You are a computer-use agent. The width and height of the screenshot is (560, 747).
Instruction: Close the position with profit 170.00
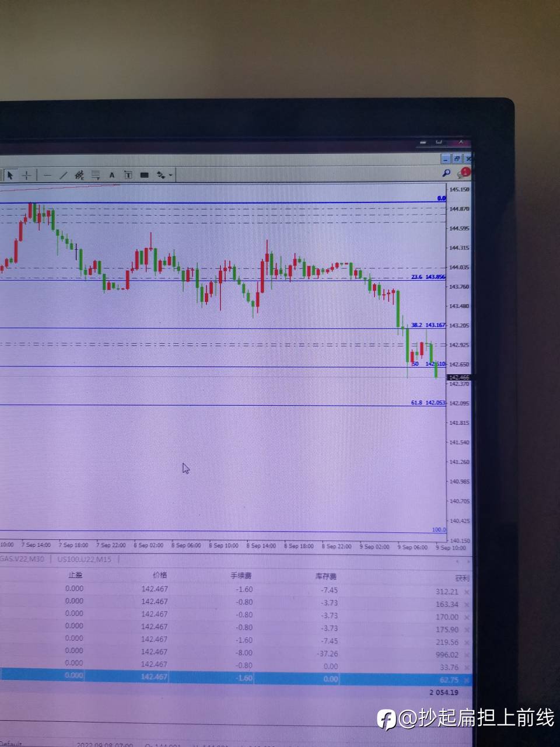click(x=466, y=617)
